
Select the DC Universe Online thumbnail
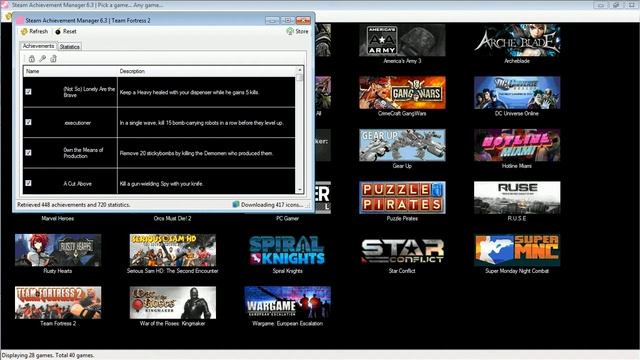(517, 93)
